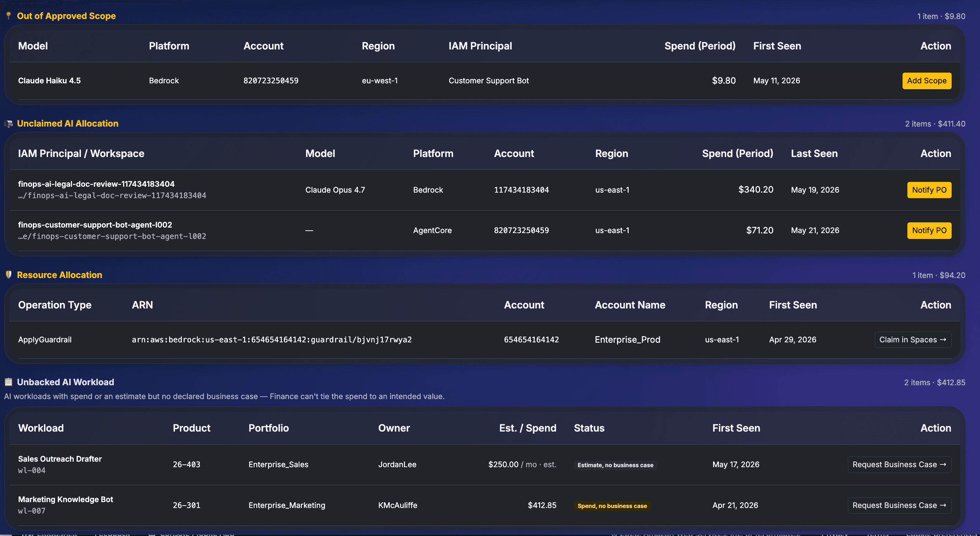This screenshot has height=536, width=980.
Task: Click the Status column header
Action: (x=589, y=428)
